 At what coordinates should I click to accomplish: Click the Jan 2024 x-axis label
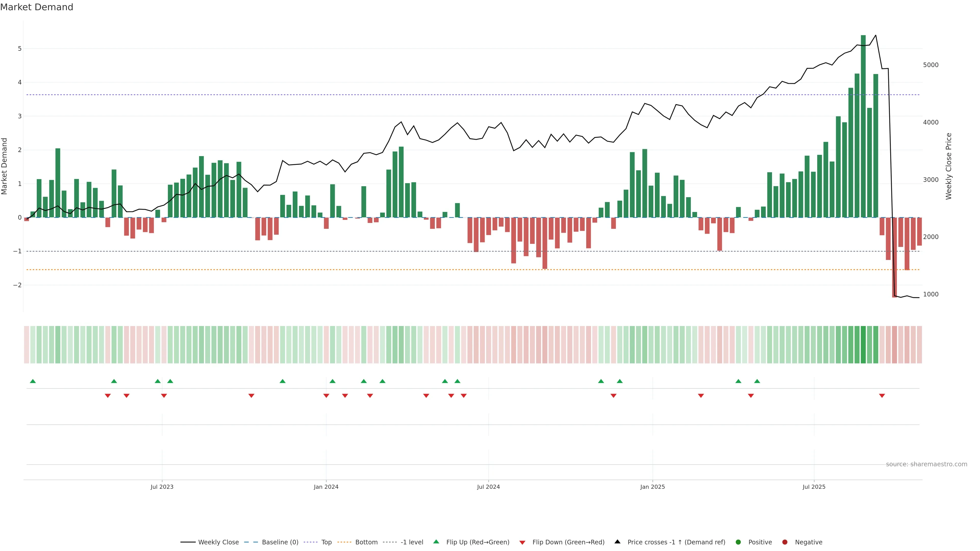(x=326, y=487)
